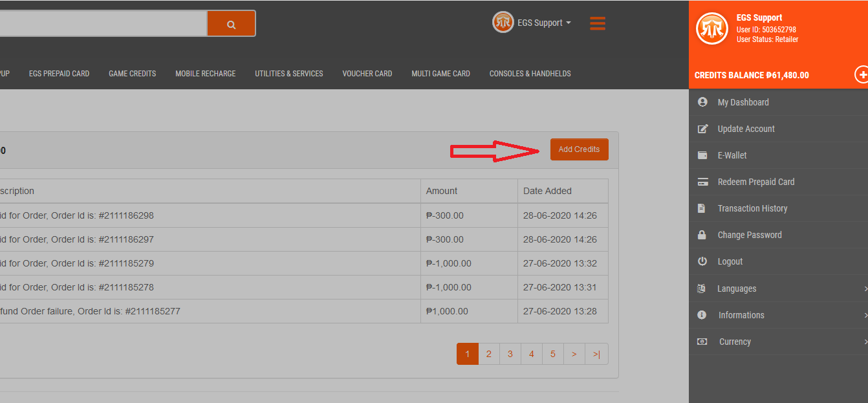868x403 pixels.
Task: Open Utilities & Services category
Action: coord(288,74)
